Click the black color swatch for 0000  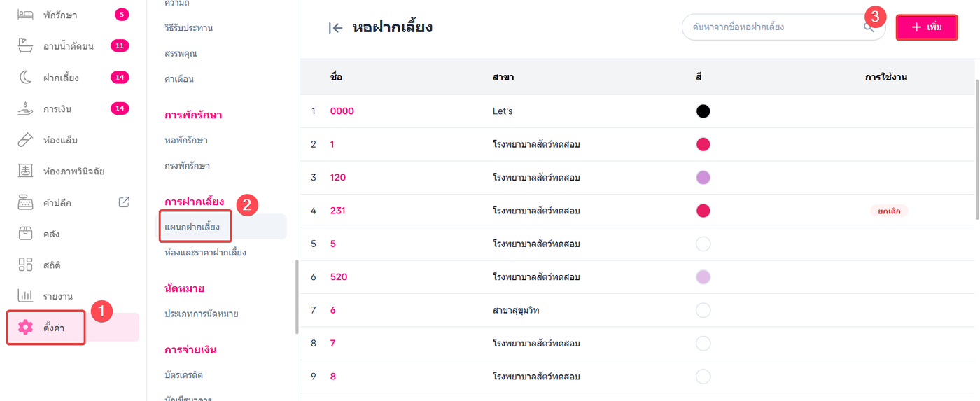(703, 111)
